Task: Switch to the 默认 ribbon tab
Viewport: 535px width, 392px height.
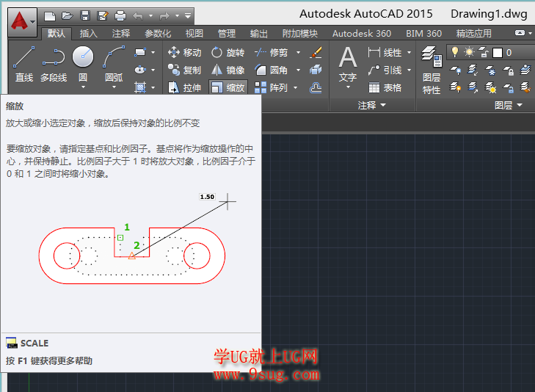Action: click(x=57, y=34)
